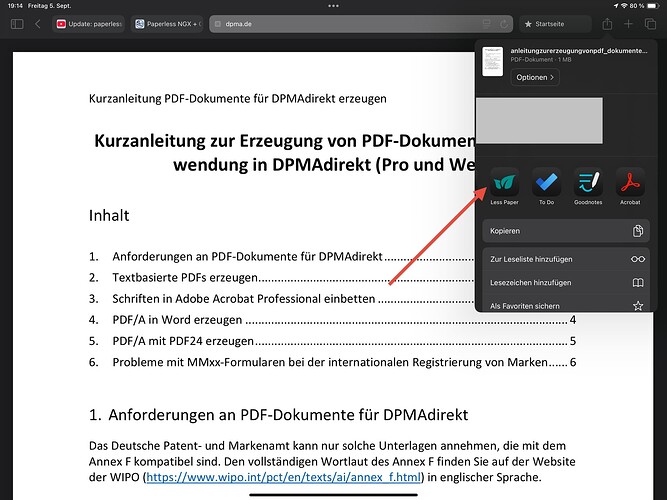Open a new tab with plus icon
667x500 pixels.
pyautogui.click(x=628, y=24)
